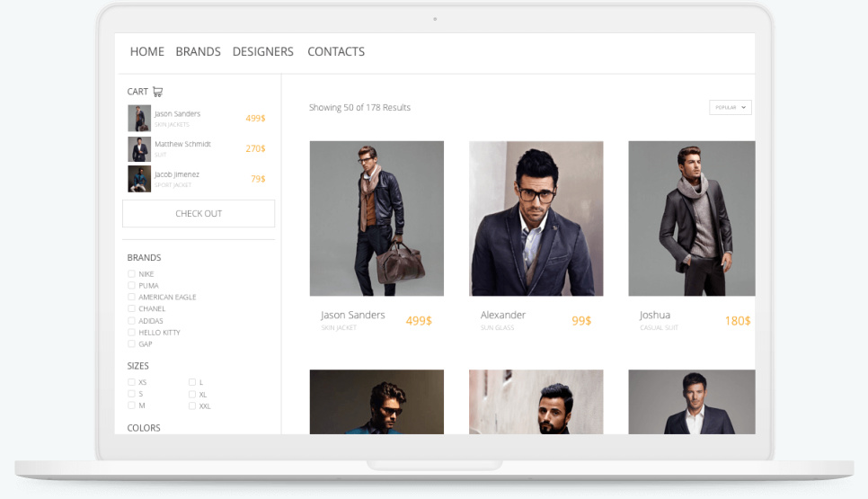Select size XS checkbox
The height and width of the screenshot is (499, 868).
coord(131,382)
